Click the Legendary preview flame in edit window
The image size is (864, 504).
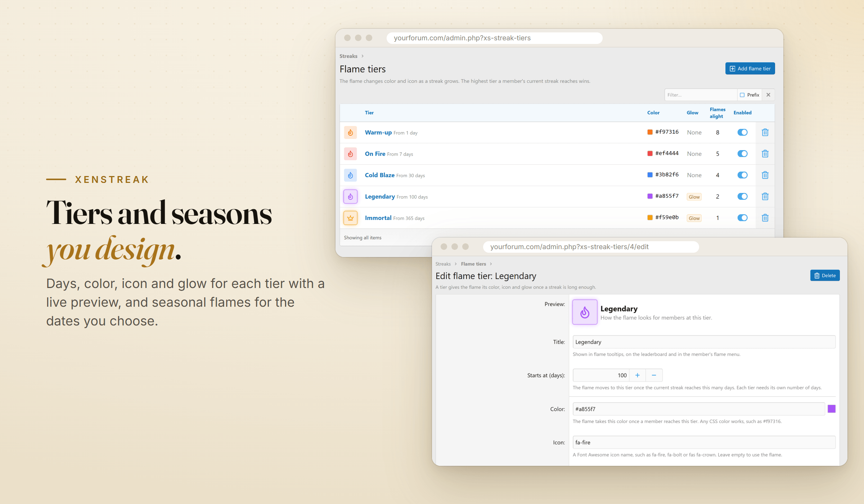coord(585,312)
